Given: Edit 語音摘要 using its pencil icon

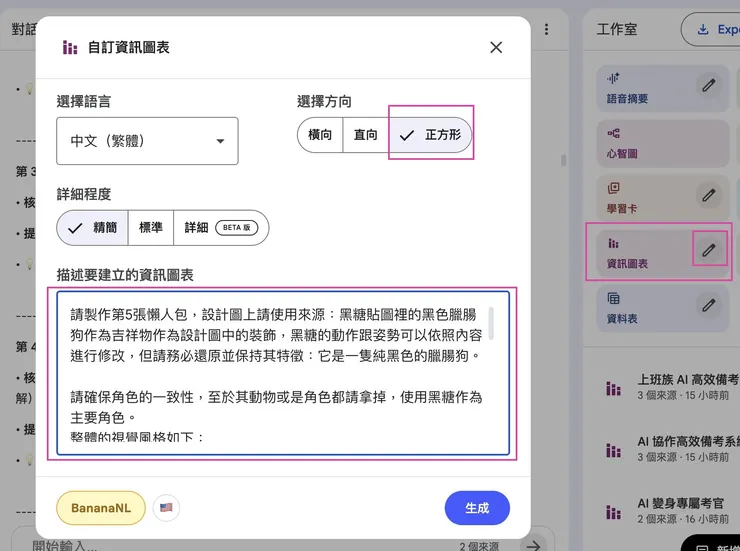Looking at the screenshot, I should [708, 85].
